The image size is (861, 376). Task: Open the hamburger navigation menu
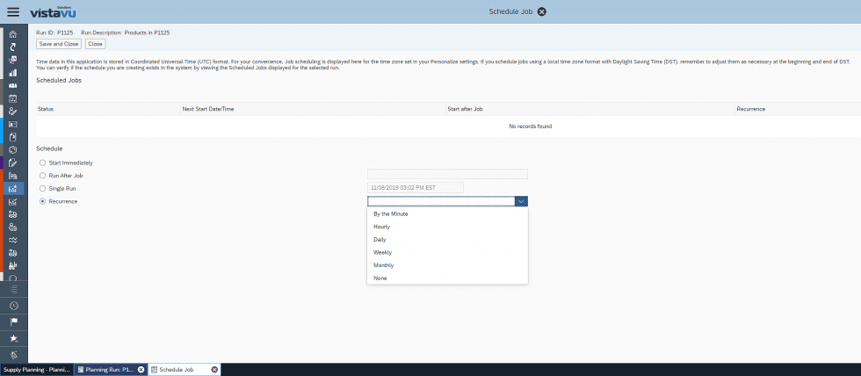(x=13, y=12)
